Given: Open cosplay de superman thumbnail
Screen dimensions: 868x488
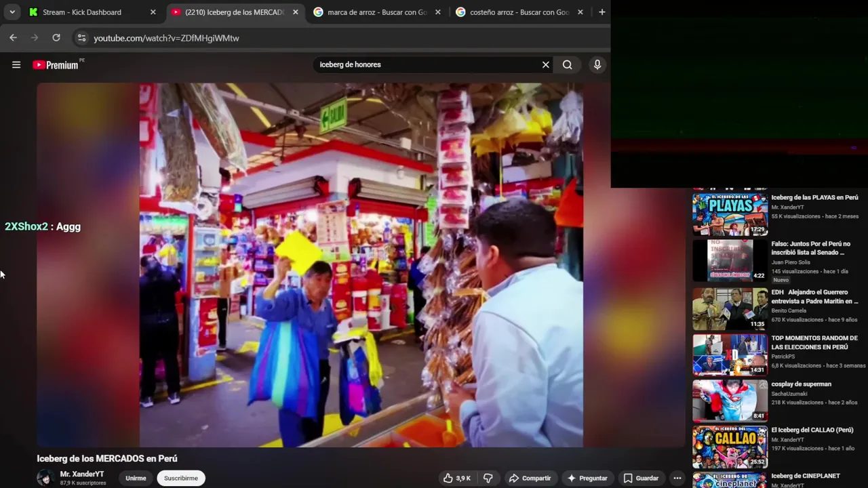Looking at the screenshot, I should pyautogui.click(x=730, y=400).
